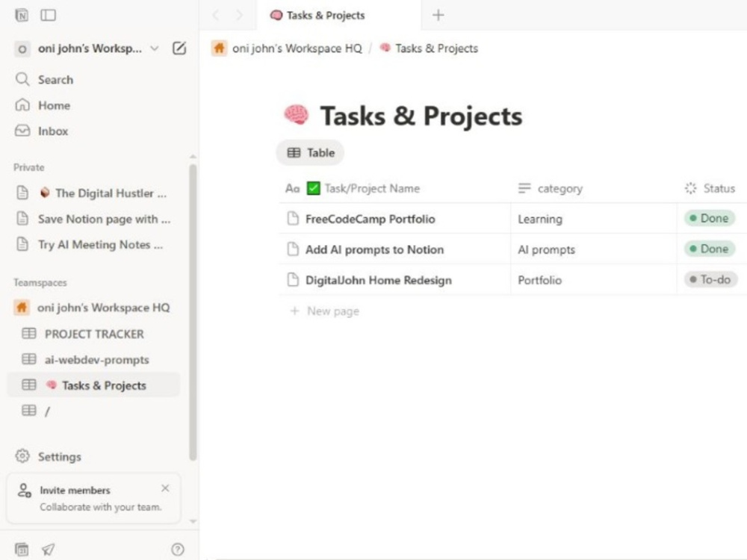Change To-do status of DigitalJohn Home Redesign

(711, 279)
